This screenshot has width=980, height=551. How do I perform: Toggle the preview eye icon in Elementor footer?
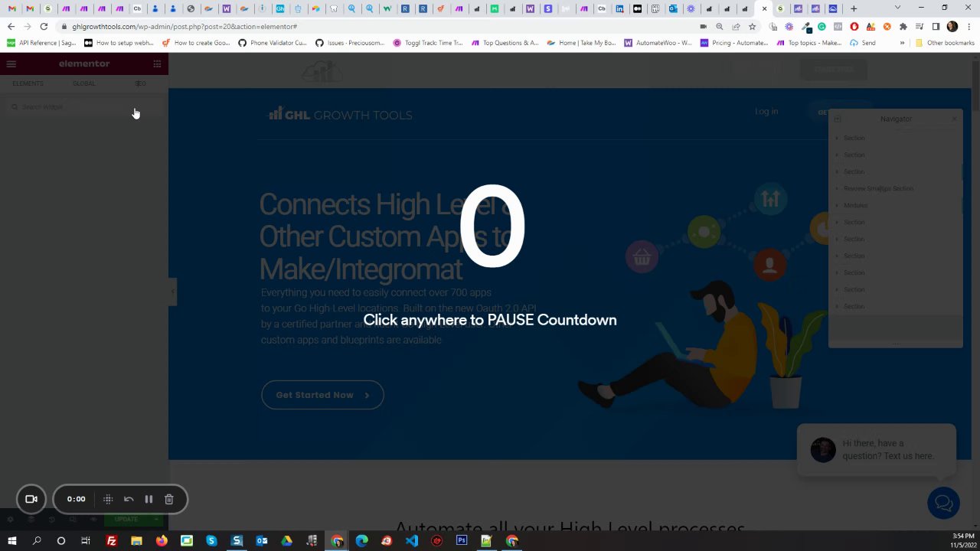point(93,520)
